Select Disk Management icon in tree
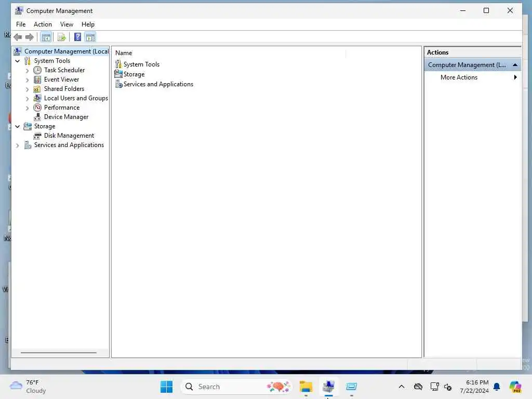The width and height of the screenshot is (532, 399). pyautogui.click(x=37, y=136)
